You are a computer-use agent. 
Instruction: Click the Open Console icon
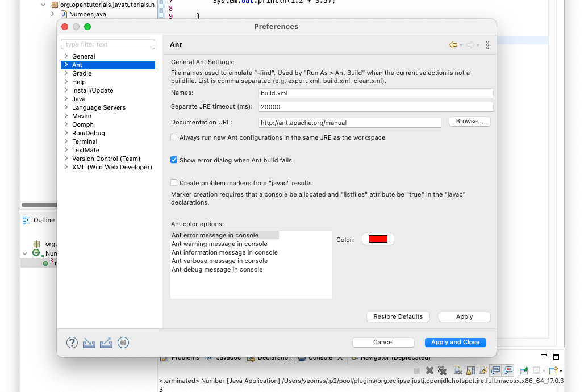pyautogui.click(x=553, y=370)
